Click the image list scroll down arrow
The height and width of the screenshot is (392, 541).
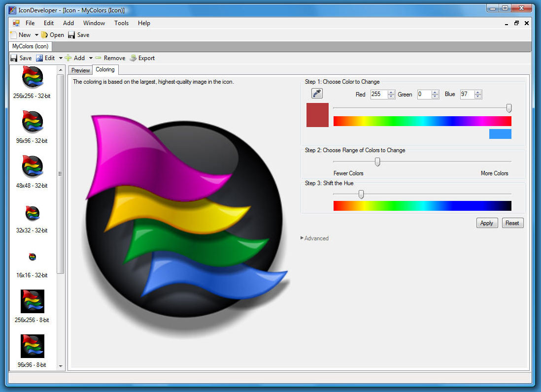coord(61,366)
